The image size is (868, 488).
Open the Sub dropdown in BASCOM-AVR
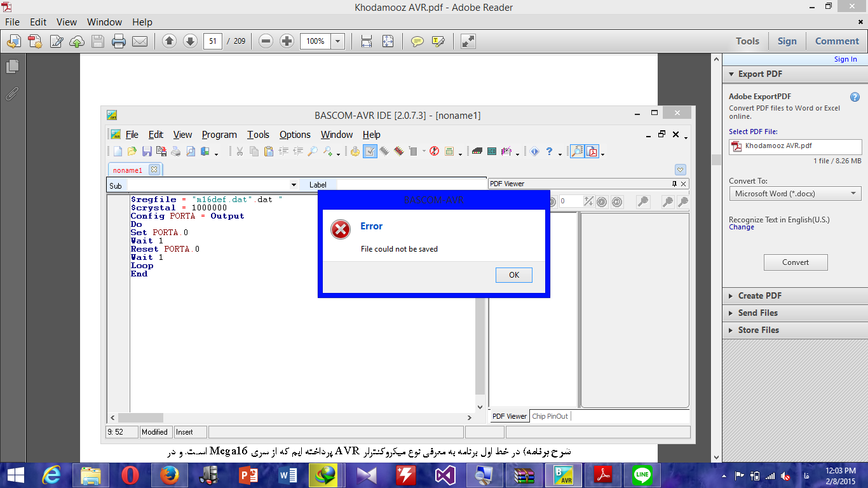pos(294,185)
